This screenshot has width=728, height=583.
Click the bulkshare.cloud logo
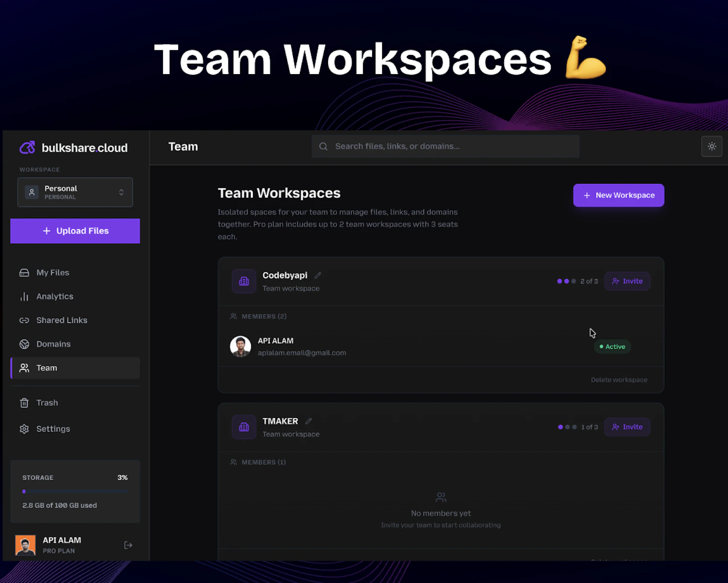(74, 147)
